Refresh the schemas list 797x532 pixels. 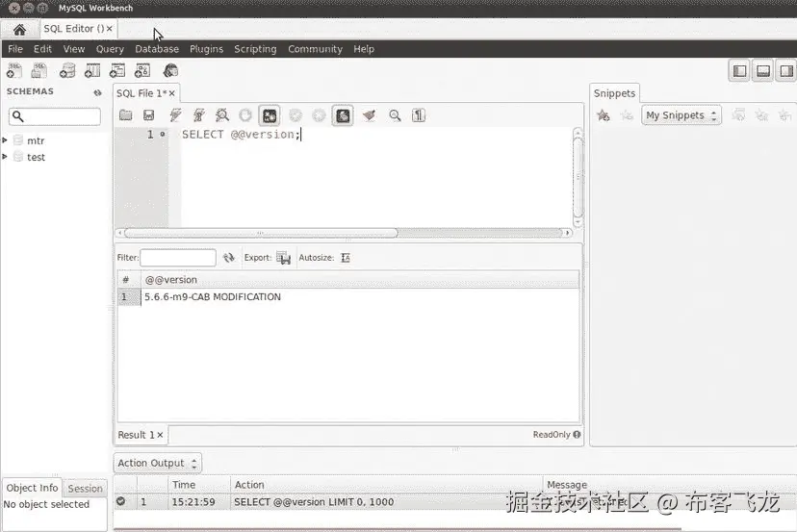pos(97,92)
